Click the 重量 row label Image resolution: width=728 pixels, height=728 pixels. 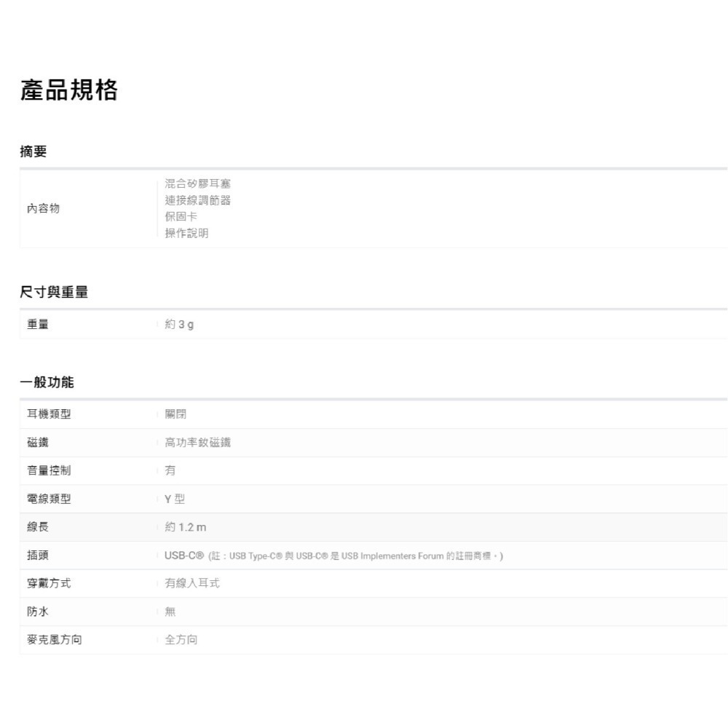pos(38,324)
